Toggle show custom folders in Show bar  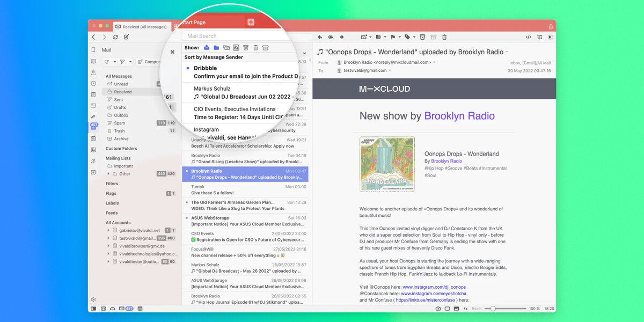coord(216,48)
